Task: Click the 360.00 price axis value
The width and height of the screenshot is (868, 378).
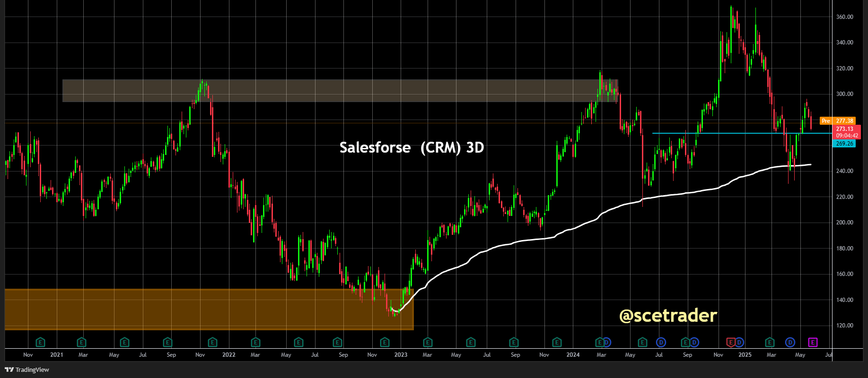Action: coord(844,17)
